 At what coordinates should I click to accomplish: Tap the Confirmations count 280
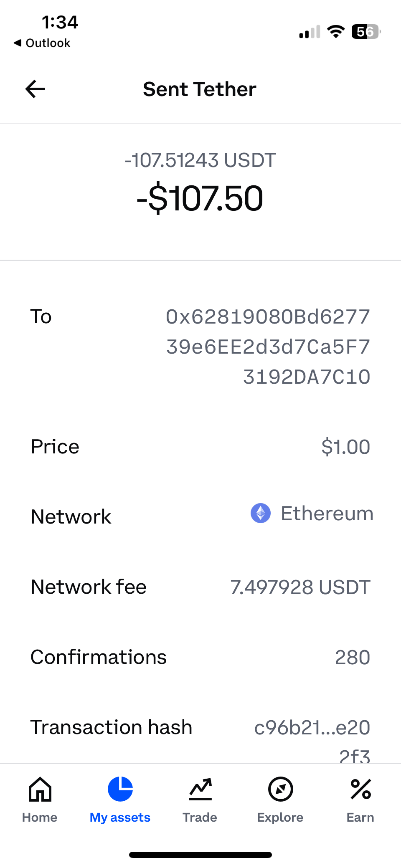(x=353, y=657)
